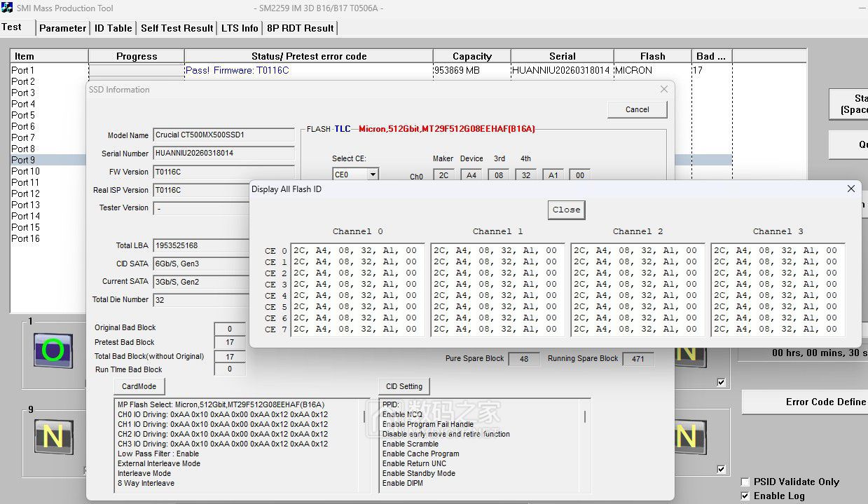The height and width of the screenshot is (504, 868).
Task: Click '8 Way Interleave' line in CardMode list
Action: (x=146, y=483)
